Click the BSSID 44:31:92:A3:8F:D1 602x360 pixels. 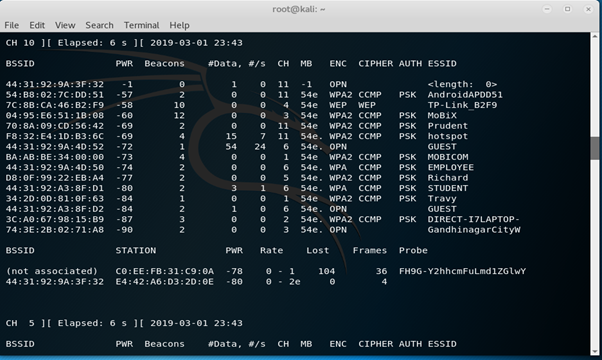click(55, 188)
